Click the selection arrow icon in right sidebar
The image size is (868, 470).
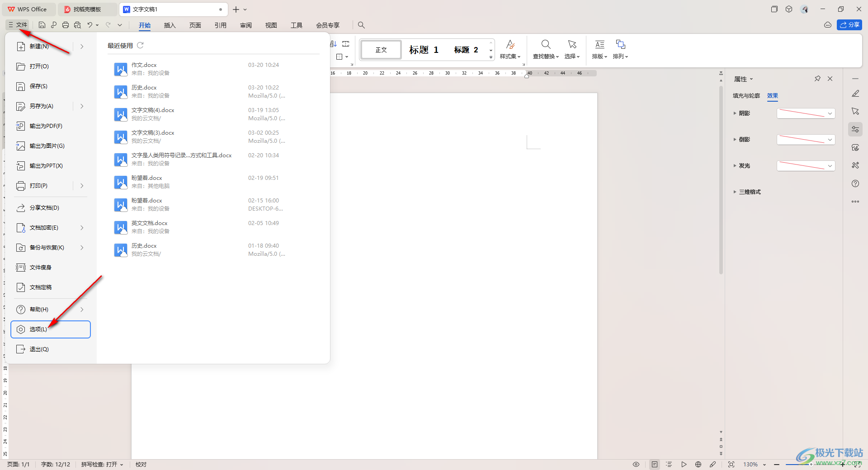coord(855,111)
